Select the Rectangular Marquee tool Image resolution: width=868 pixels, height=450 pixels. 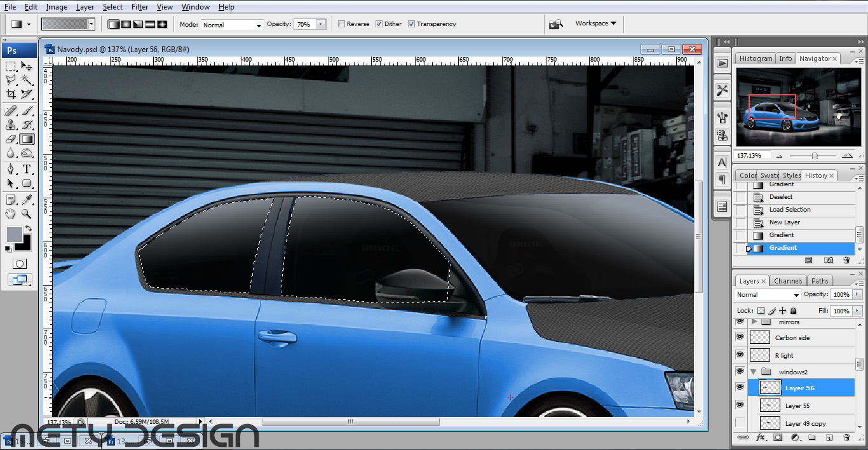click(x=11, y=66)
